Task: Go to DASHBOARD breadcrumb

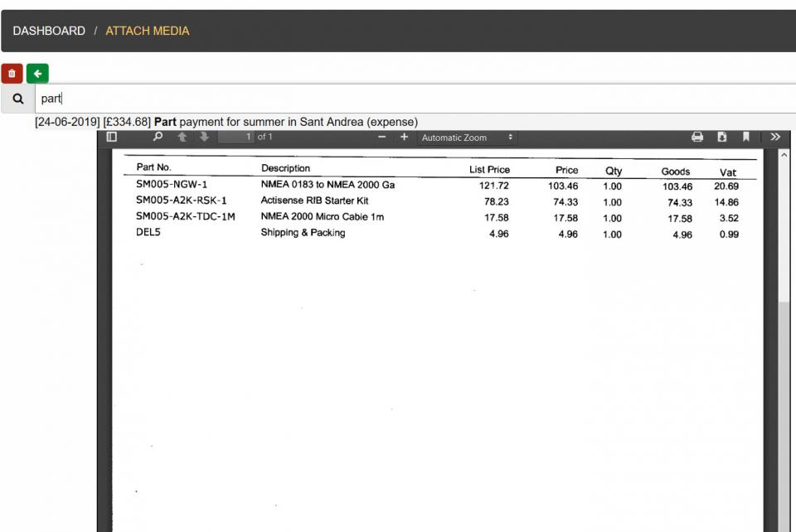Action: [49, 31]
